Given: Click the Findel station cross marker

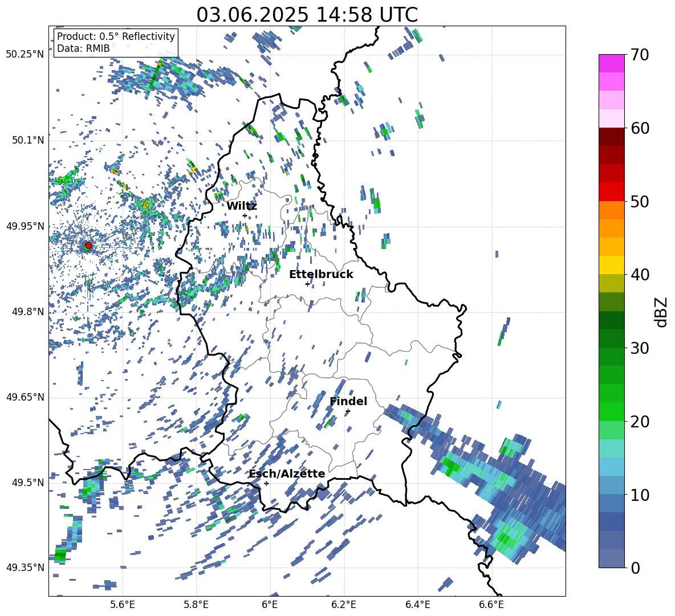Looking at the screenshot, I should tap(348, 411).
